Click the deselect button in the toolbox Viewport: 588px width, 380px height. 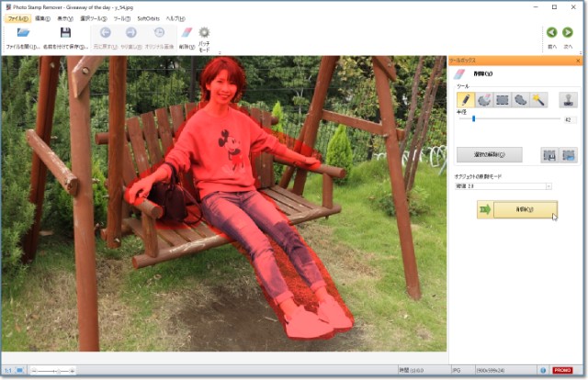pyautogui.click(x=489, y=155)
